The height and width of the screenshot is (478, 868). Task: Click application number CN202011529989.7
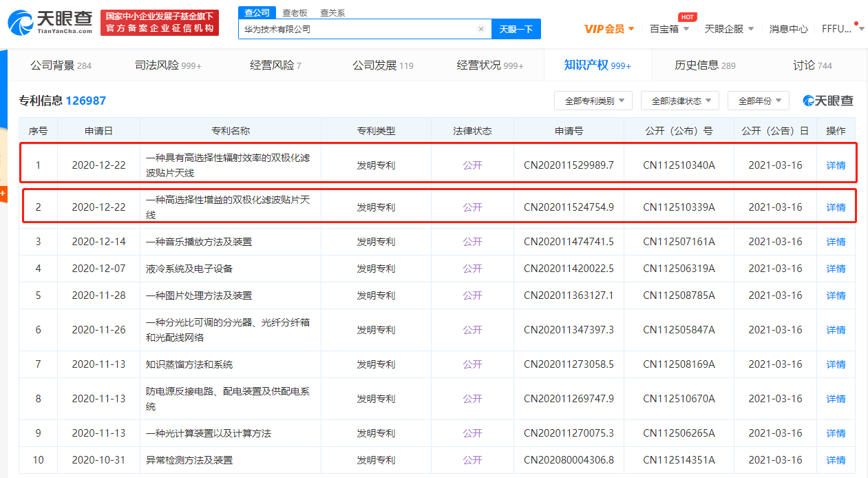coord(569,165)
